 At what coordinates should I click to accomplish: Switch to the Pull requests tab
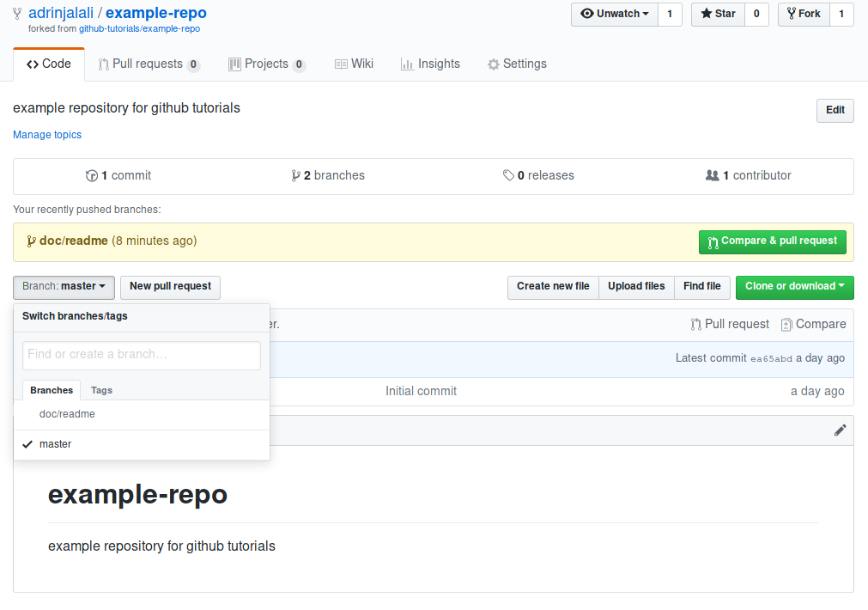pyautogui.click(x=149, y=64)
